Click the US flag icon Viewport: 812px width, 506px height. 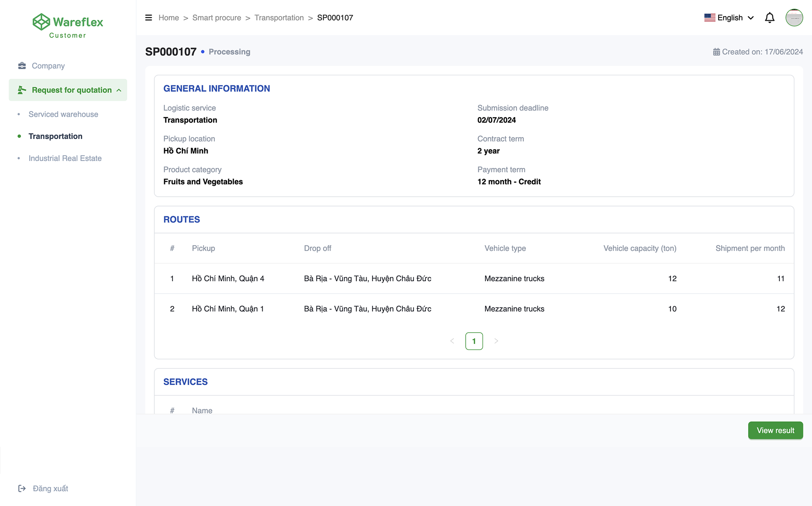(710, 18)
